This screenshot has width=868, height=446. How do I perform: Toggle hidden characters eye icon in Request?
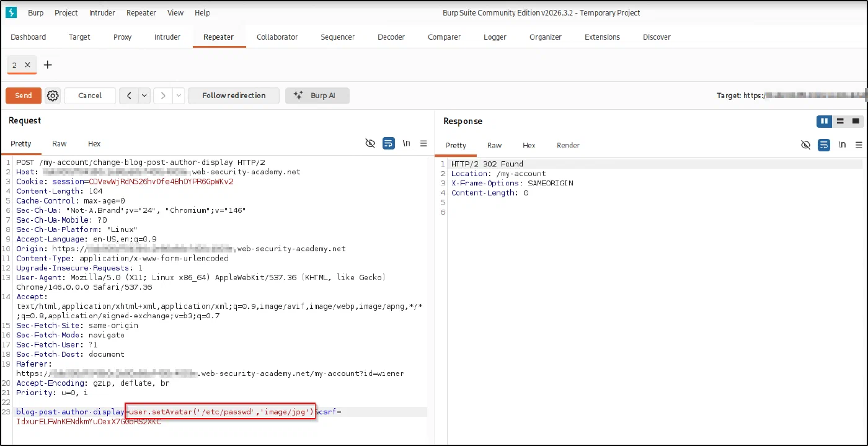coord(370,143)
